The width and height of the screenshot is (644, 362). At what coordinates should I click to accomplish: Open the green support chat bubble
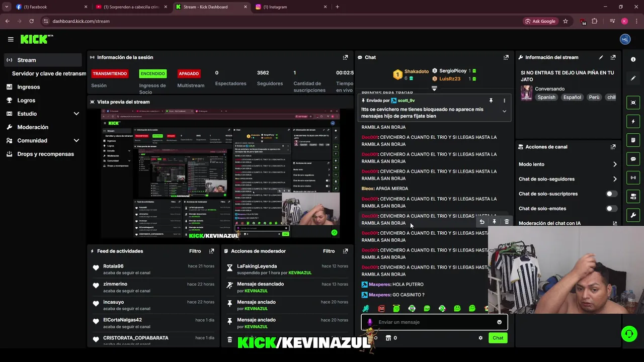tap(628, 334)
